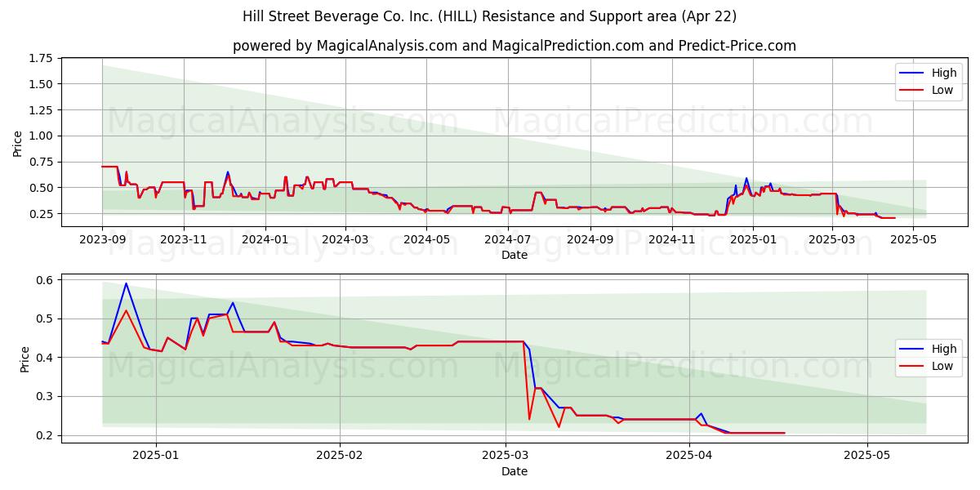Click the 2023-09 date tick label
980x490 pixels.
102,239
